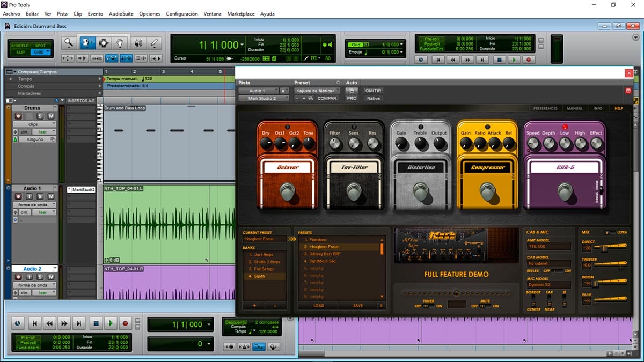This screenshot has width=644, height=362.
Task: Select the Pencil tool
Action: (x=155, y=43)
